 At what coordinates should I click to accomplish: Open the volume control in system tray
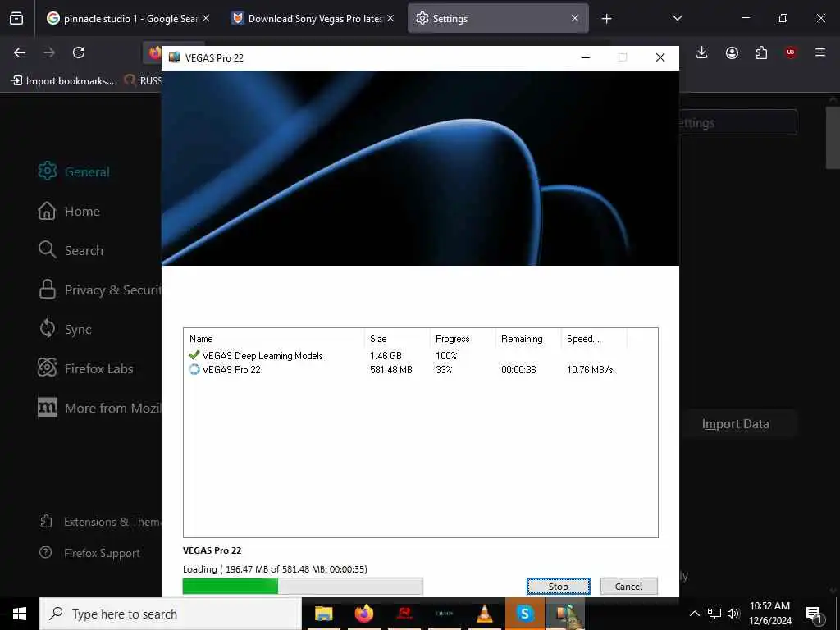tap(733, 614)
